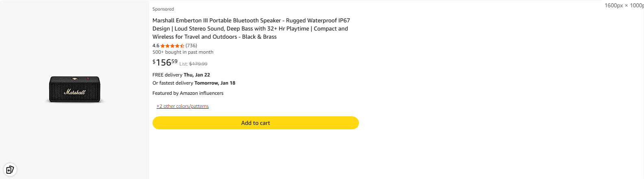644x179 pixels.
Task: Click the Marshall logo on the speaker
Action: tap(75, 92)
